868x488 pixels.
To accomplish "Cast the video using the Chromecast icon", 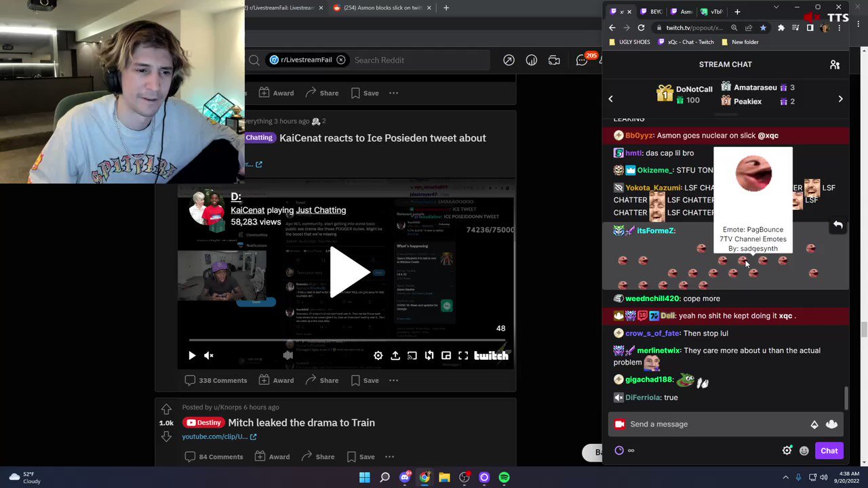I will pos(412,355).
